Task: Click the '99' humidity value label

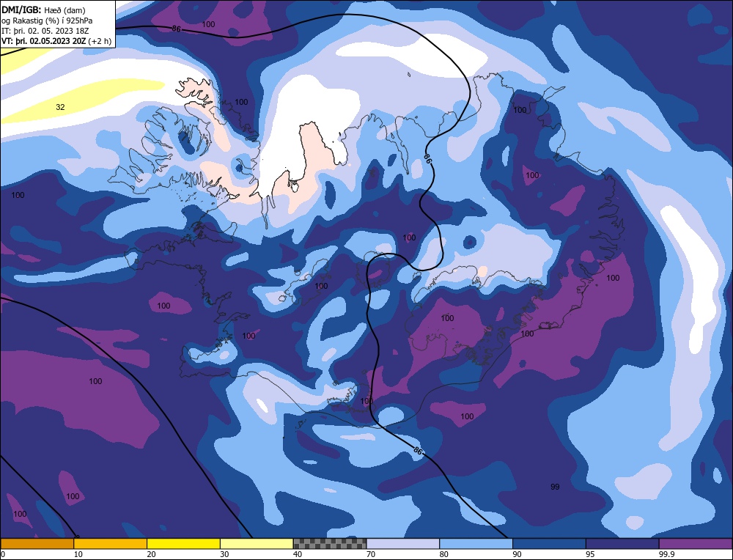Action: (555, 487)
